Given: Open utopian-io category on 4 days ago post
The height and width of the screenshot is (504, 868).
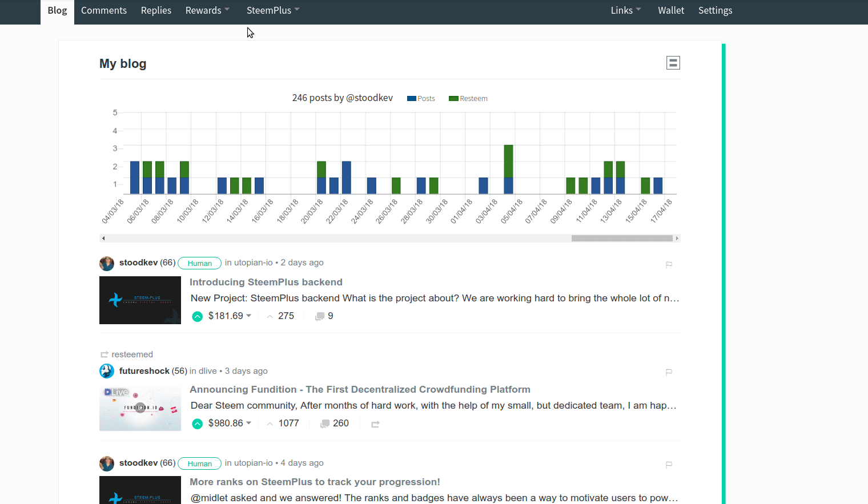Looking at the screenshot, I should pos(254,463).
